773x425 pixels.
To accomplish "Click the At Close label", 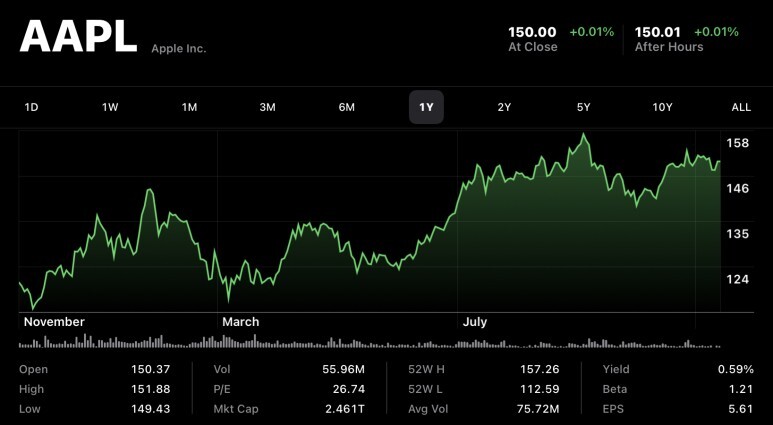I will [533, 47].
